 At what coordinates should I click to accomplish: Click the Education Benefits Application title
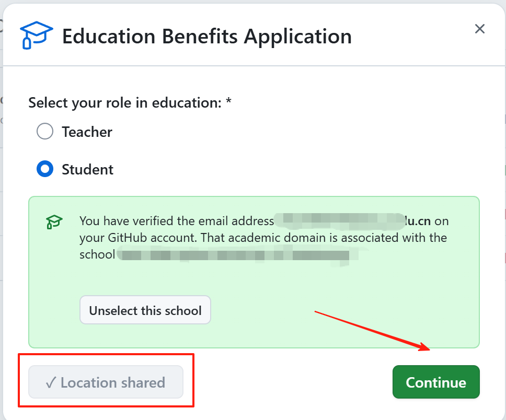point(206,36)
